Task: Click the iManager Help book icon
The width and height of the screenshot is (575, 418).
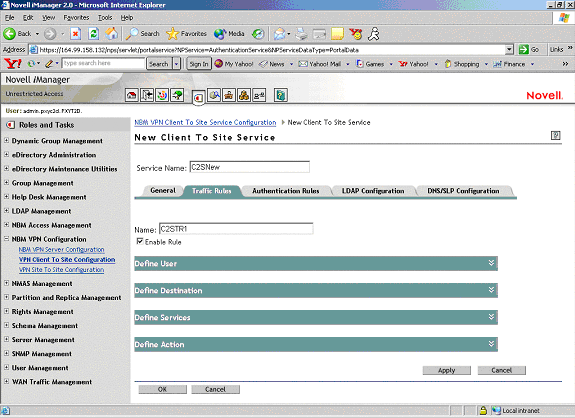Action: 281,95
